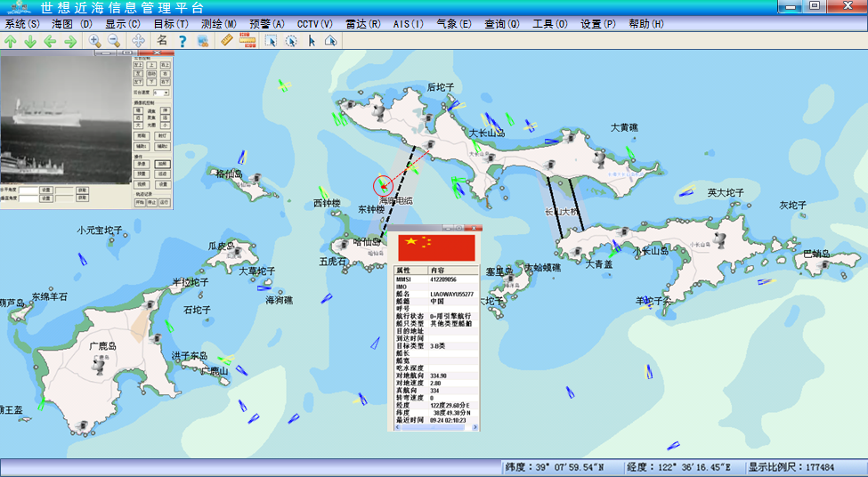
Task: Open the 预警(A) menu
Action: [x=267, y=24]
